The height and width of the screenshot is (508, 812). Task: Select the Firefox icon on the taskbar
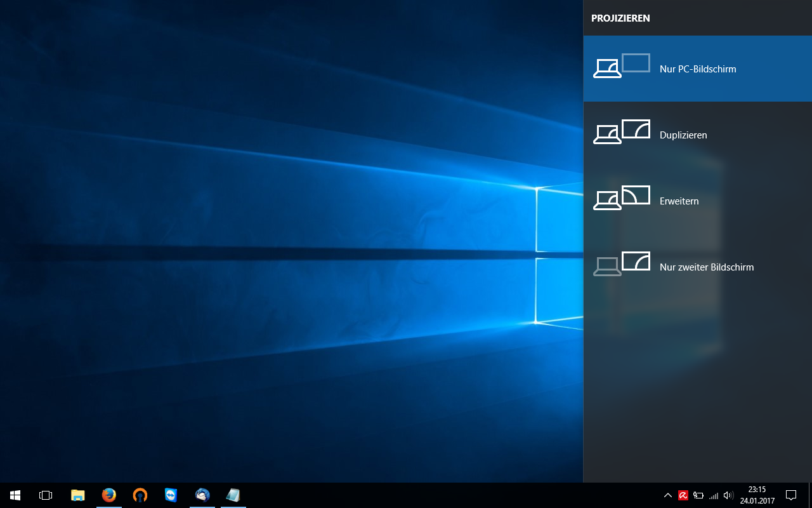coord(108,495)
